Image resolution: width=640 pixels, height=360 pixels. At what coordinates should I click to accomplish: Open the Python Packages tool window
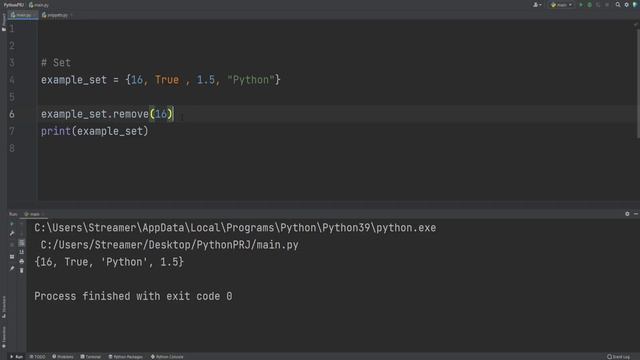tap(126, 357)
